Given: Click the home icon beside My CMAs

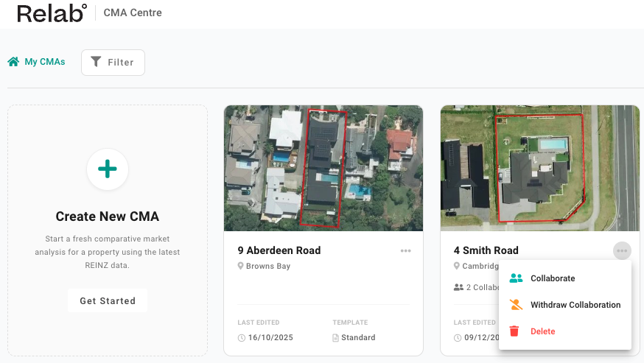Looking at the screenshot, I should [13, 62].
